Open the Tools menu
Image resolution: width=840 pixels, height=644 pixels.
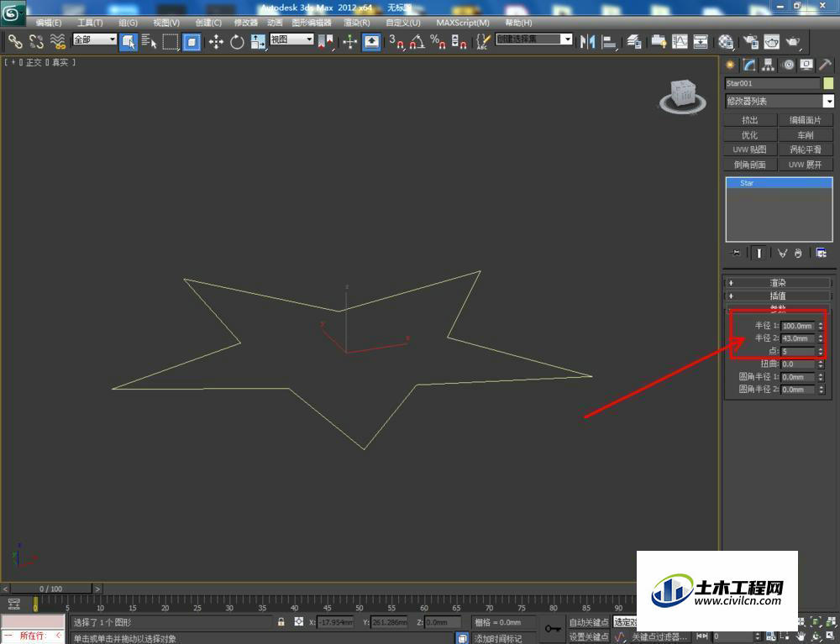90,23
